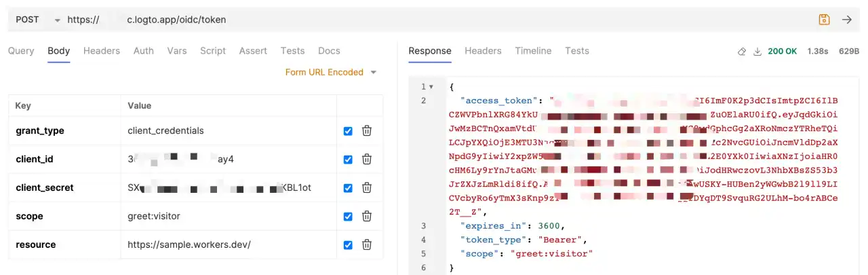868x275 pixels.
Task: Open the Auth tab
Action: pyautogui.click(x=143, y=51)
